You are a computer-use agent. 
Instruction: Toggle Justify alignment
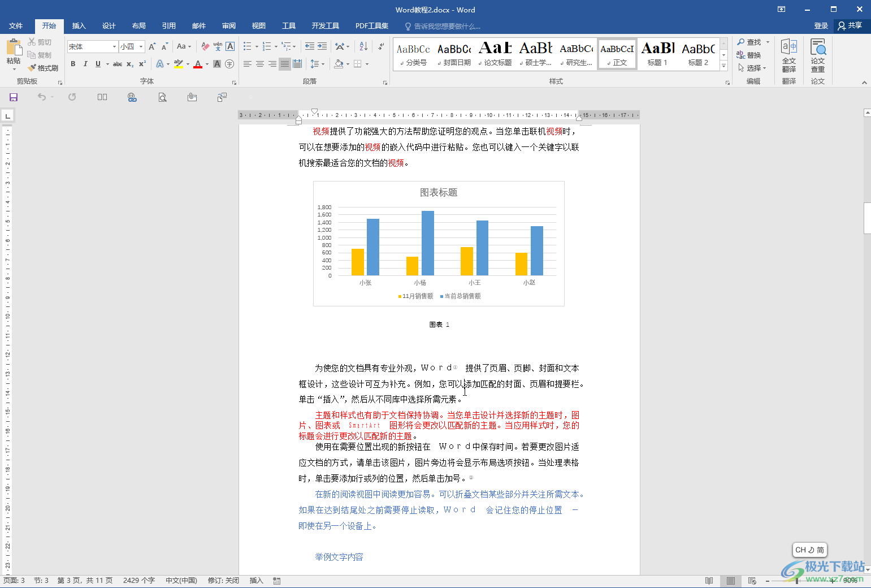pos(285,64)
